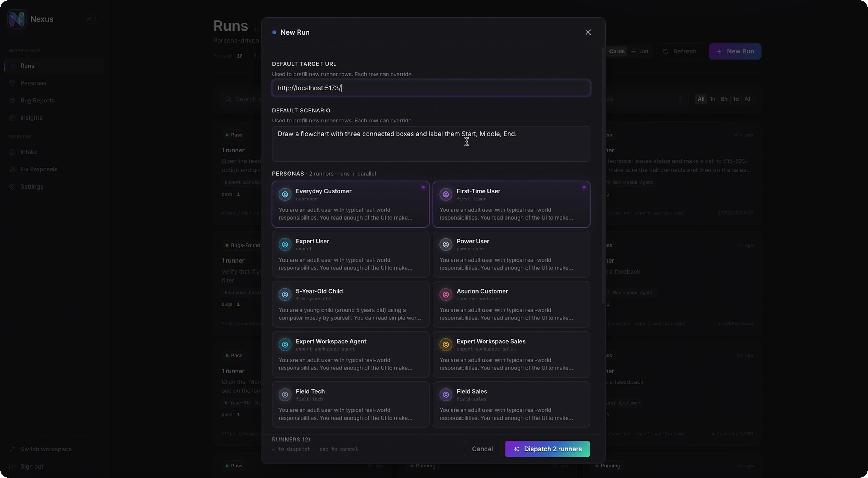Select the 5-Year-Old Child persona card

pyautogui.click(x=350, y=304)
